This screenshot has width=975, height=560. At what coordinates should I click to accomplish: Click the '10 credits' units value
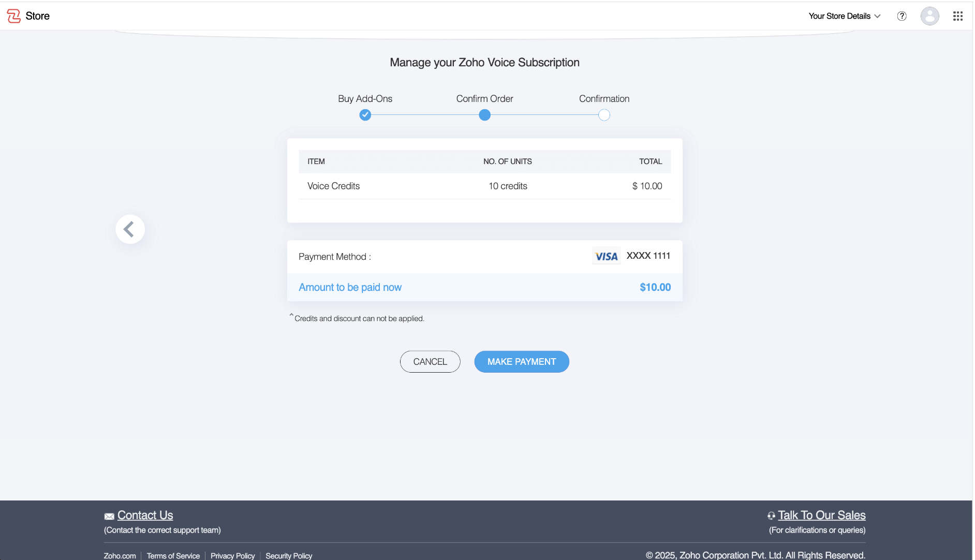point(508,186)
